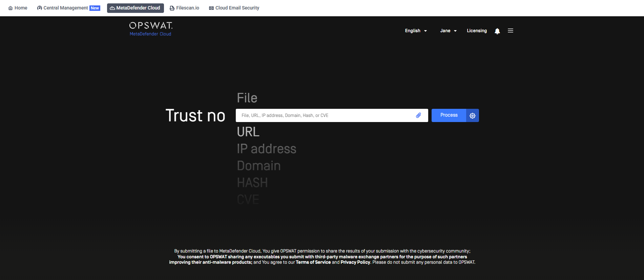Click the "HASH" rotating word
The image size is (644, 280).
[x=252, y=183]
